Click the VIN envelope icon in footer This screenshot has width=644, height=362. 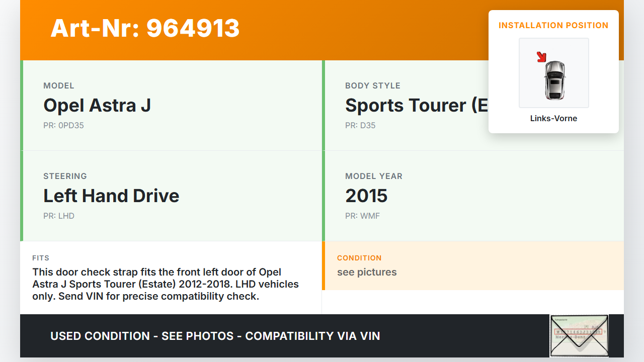click(579, 335)
